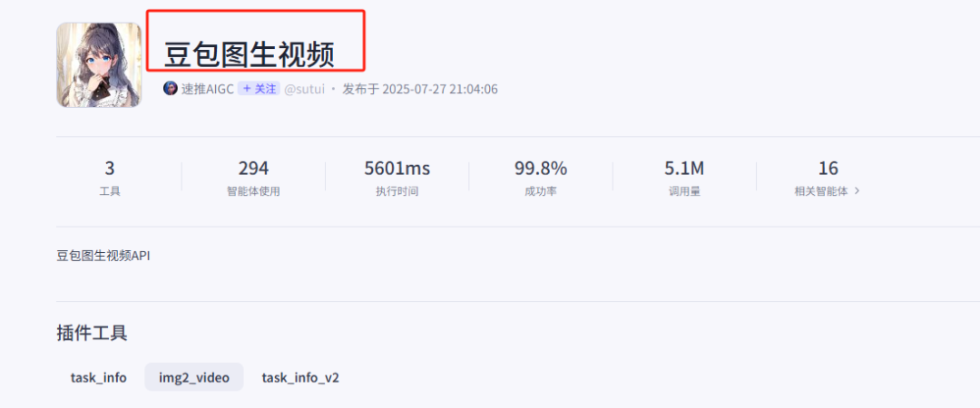Click the 相关智能体 label
980x408 pixels.
click(821, 191)
